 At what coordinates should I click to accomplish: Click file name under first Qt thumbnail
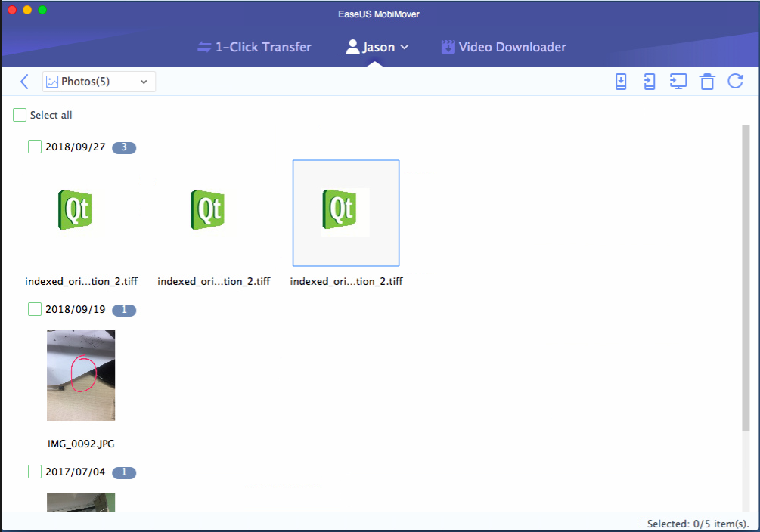click(82, 282)
